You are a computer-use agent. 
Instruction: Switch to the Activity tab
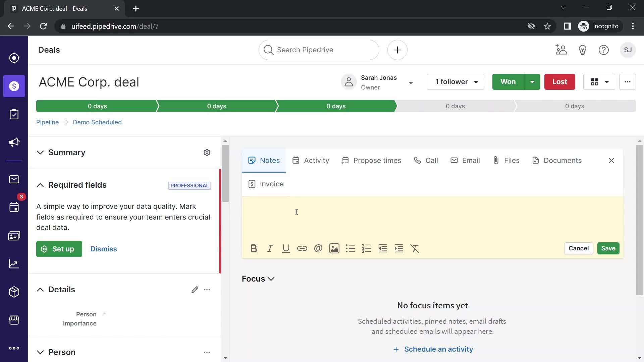coord(317,160)
